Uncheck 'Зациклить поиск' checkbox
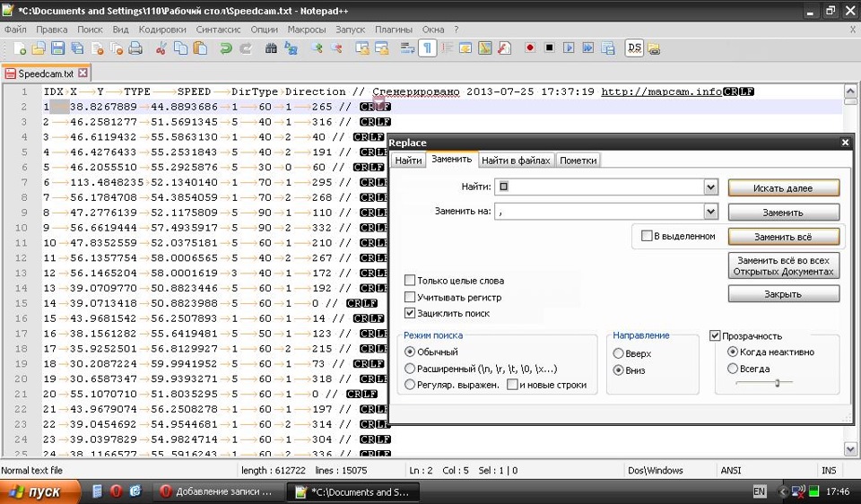Viewport: 861px width, 504px height. point(410,314)
